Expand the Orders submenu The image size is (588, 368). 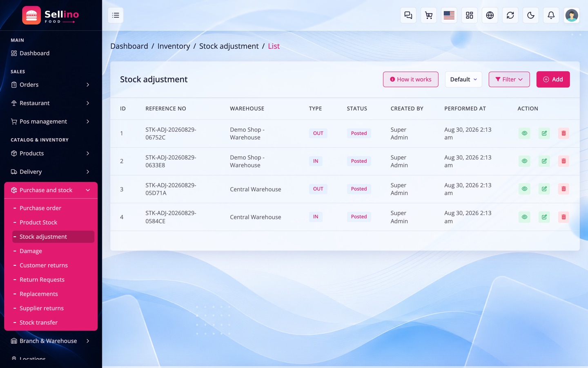click(51, 85)
